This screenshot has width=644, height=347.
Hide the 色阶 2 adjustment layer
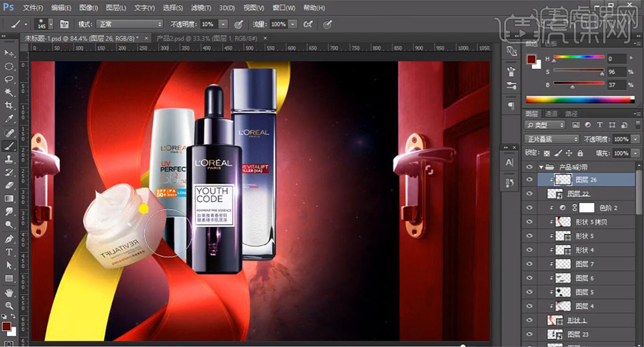pyautogui.click(x=530, y=208)
